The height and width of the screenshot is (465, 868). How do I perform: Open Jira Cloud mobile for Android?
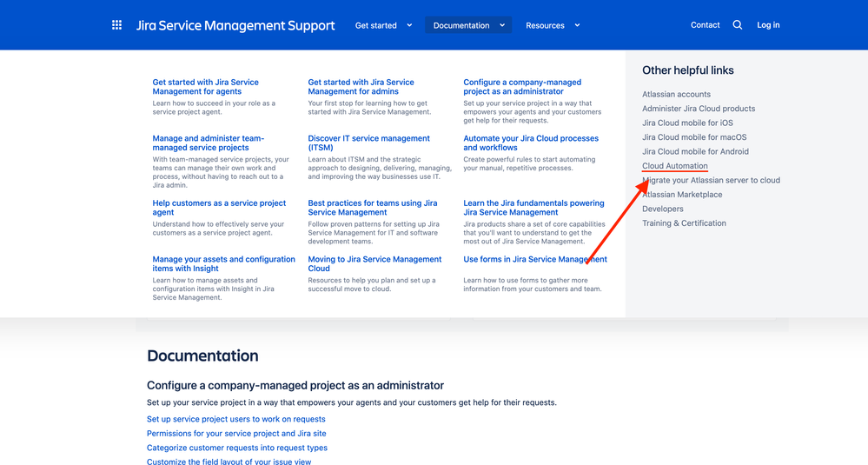(x=695, y=152)
